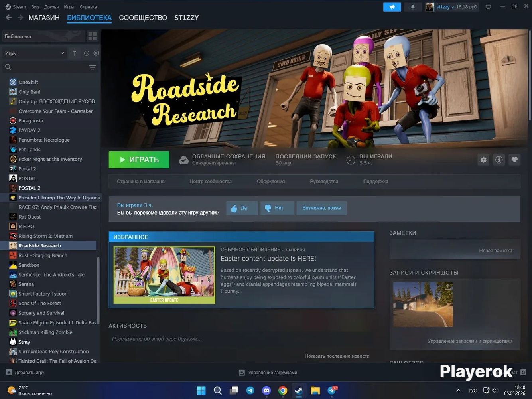Screen dimensions: 532x399
Task: Recommend the game with Да button
Action: [x=242, y=208]
